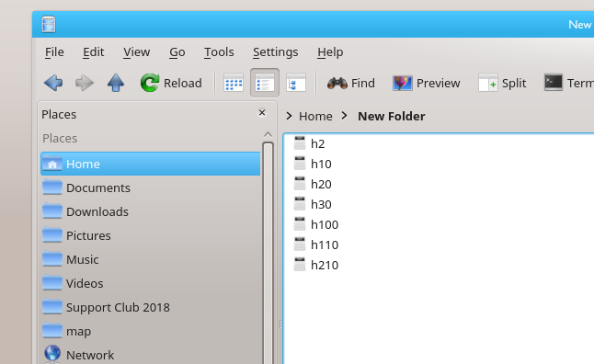Select file h20
This screenshot has height=364, width=594.
tap(321, 184)
